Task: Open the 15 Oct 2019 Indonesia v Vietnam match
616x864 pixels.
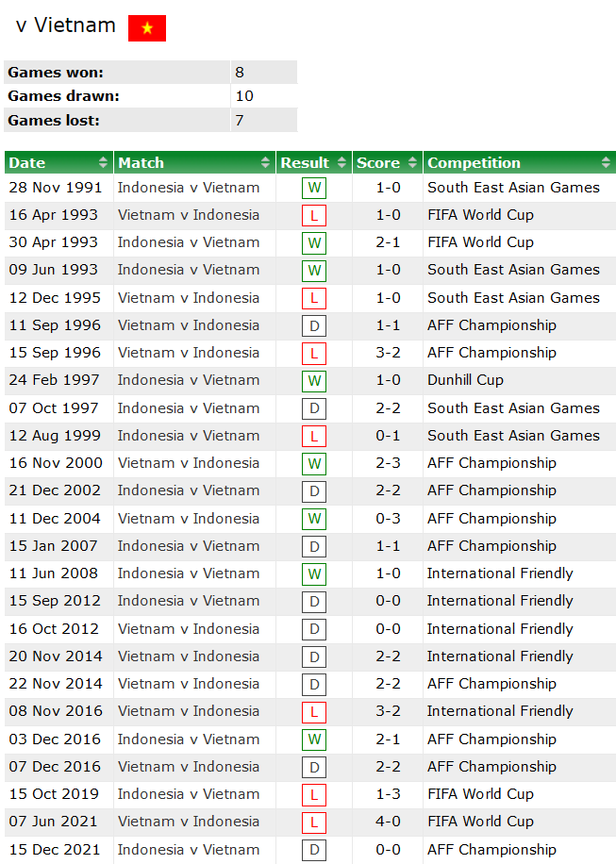Action: 189,794
